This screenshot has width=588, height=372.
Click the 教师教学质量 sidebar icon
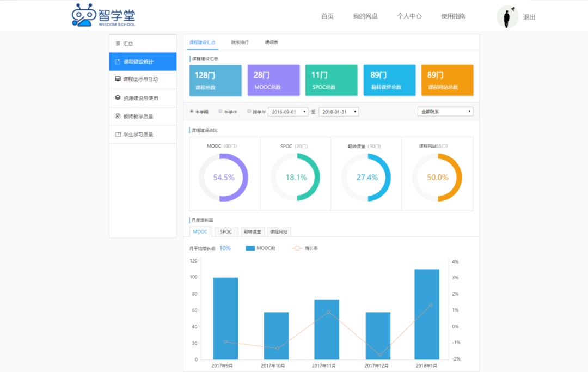(118, 116)
